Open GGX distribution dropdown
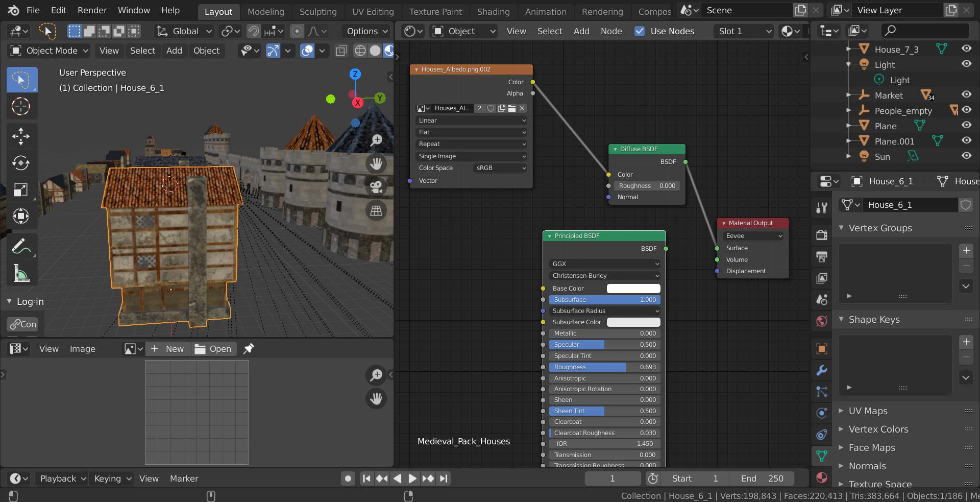The width and height of the screenshot is (980, 502). click(605, 264)
